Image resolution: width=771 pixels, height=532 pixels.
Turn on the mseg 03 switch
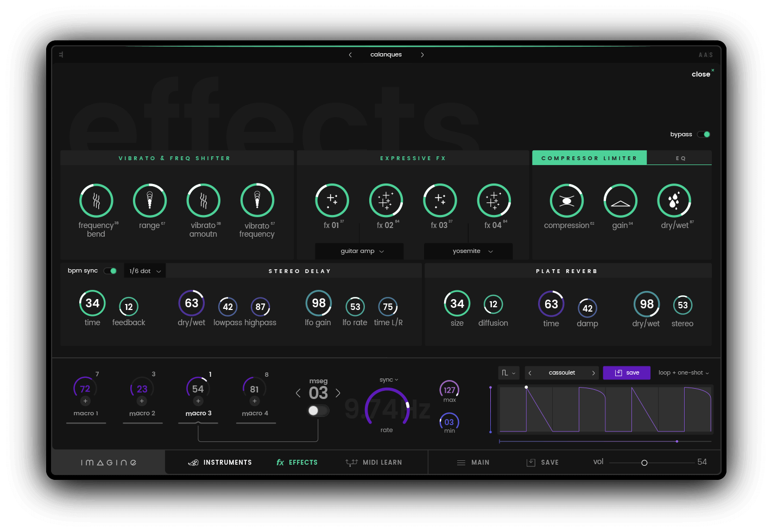(x=318, y=411)
